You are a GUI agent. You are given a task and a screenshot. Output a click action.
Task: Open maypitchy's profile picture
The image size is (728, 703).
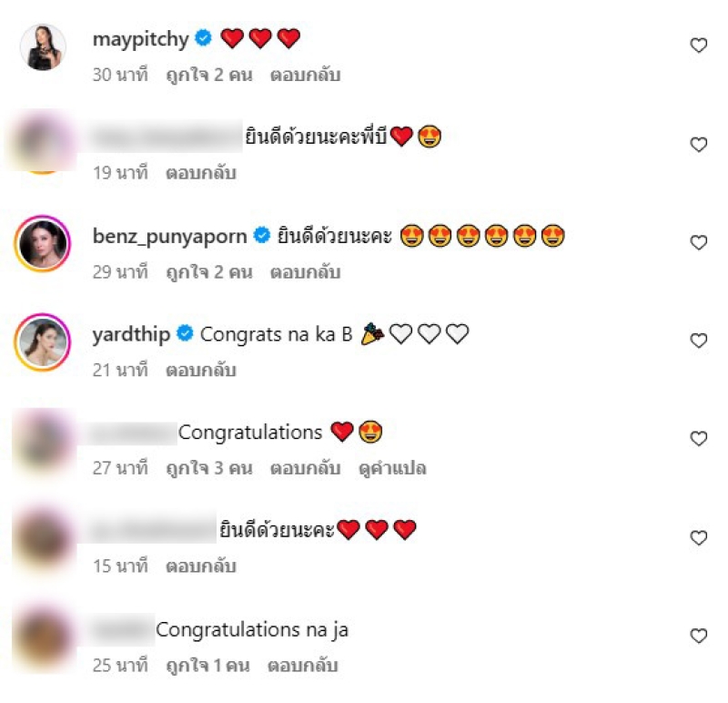[43, 47]
